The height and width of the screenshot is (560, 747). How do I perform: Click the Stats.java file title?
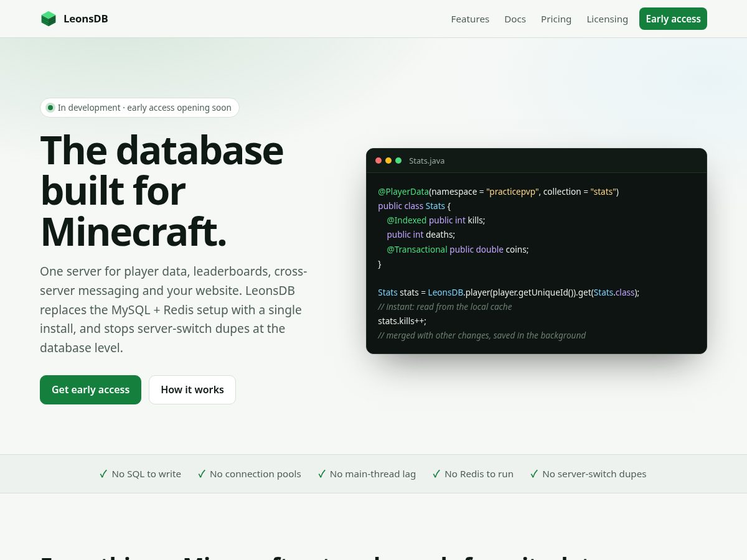(x=426, y=161)
